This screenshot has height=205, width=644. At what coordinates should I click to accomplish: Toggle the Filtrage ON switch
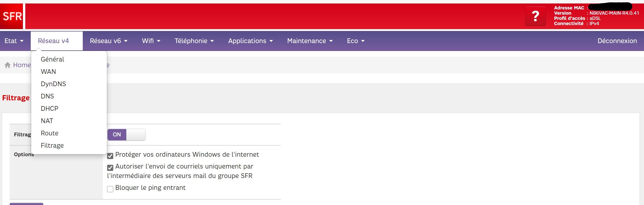pos(126,135)
